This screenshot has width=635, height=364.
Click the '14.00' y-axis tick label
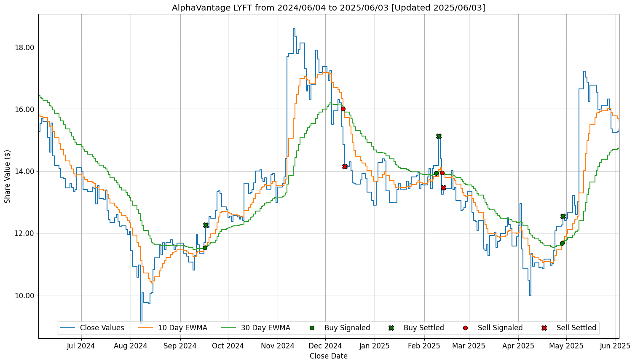25,171
